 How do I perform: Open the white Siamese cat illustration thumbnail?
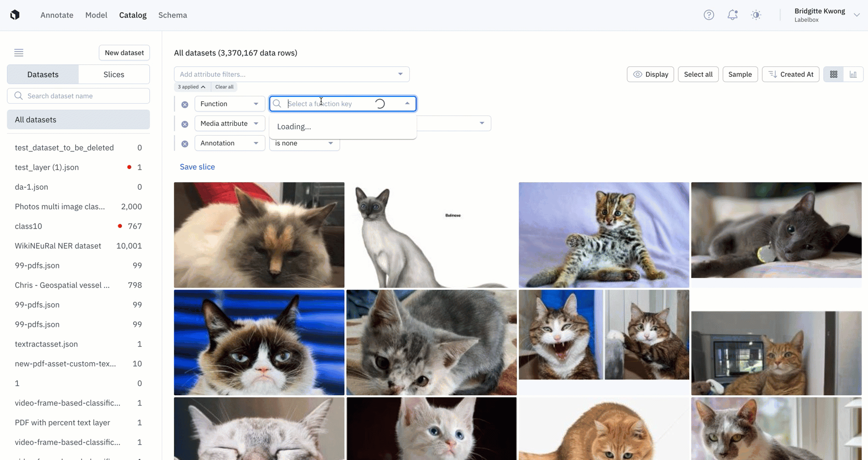coord(431,235)
